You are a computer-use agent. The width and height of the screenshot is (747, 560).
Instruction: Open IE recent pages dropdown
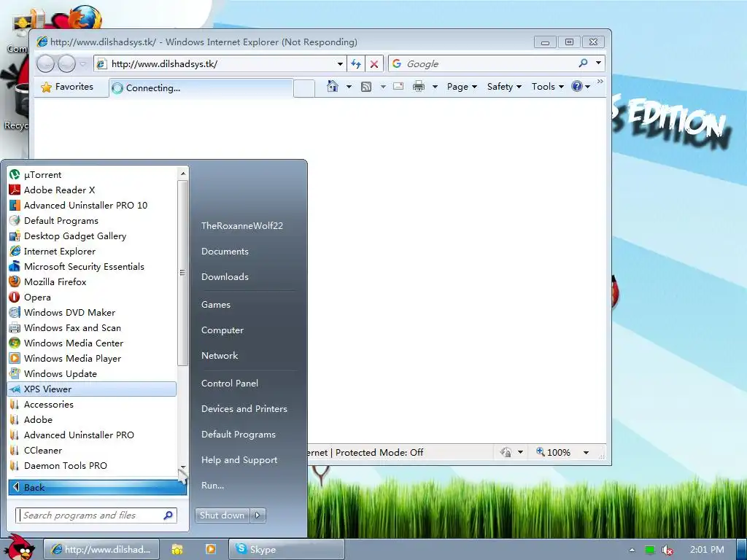(x=83, y=64)
